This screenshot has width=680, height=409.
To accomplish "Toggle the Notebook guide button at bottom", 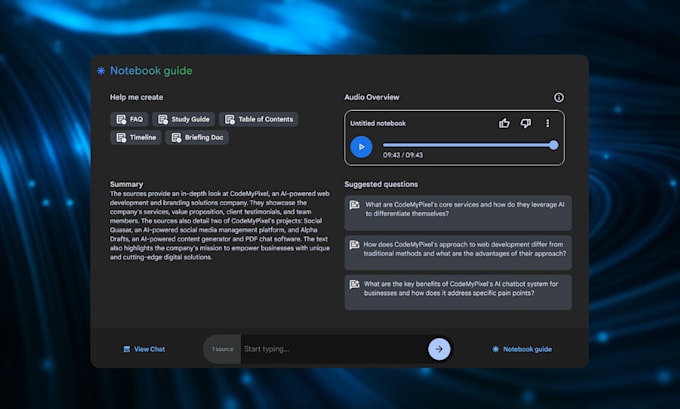I will tap(522, 349).
